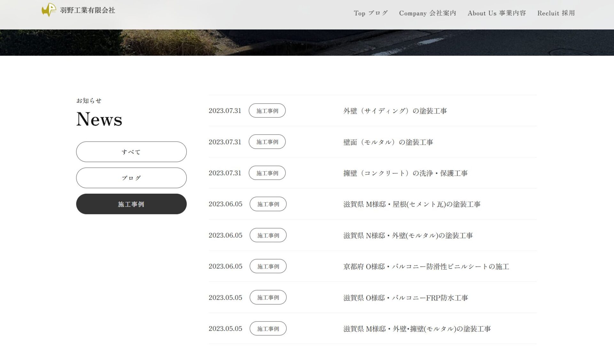
Task: Click 施工事例 tag on first news row
Action: click(x=267, y=111)
